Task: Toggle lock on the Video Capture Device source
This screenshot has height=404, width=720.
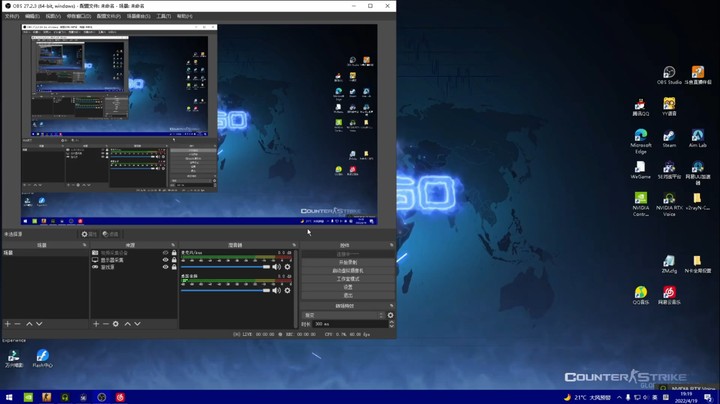Action: coord(174,253)
